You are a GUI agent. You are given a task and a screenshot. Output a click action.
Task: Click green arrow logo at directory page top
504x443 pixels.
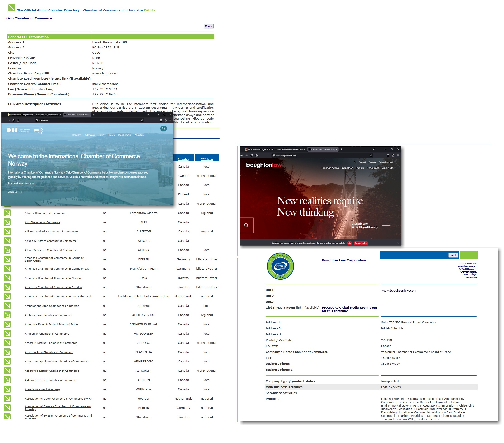click(x=12, y=8)
